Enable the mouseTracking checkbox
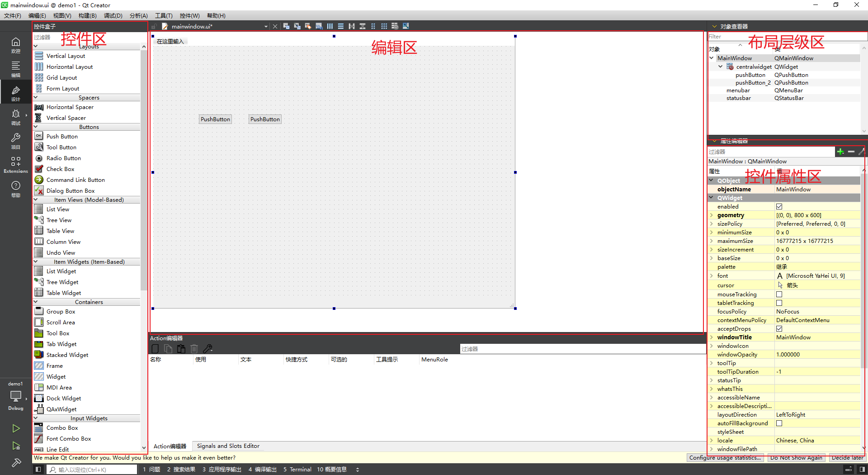868x475 pixels. [x=779, y=294]
